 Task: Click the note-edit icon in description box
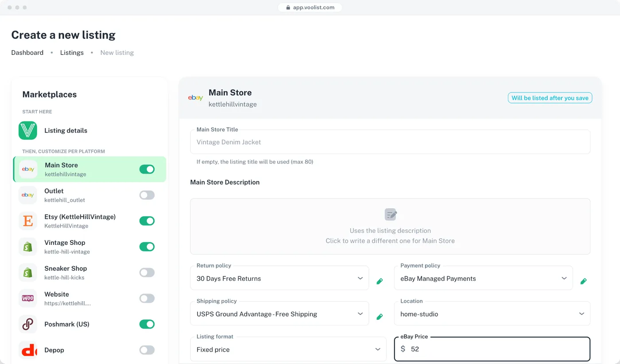(391, 215)
